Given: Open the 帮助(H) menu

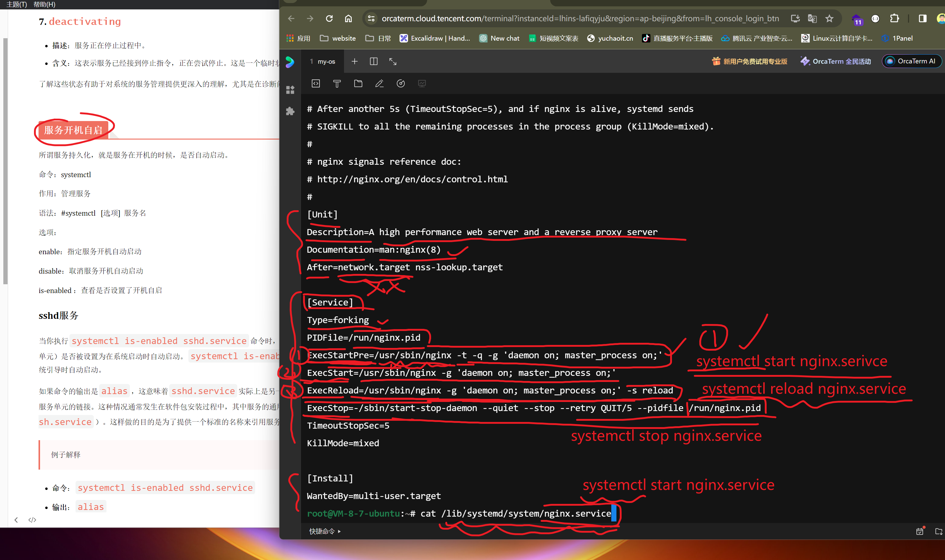Looking at the screenshot, I should pos(44,4).
